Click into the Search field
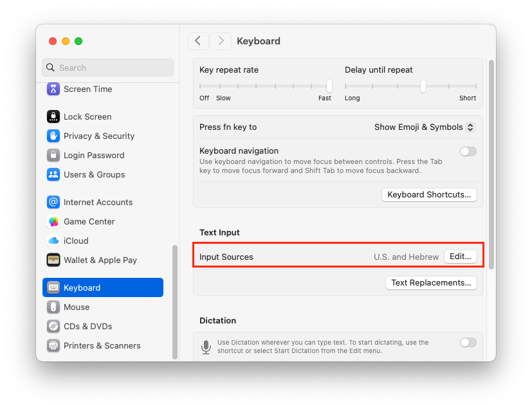532x409 pixels. (108, 68)
